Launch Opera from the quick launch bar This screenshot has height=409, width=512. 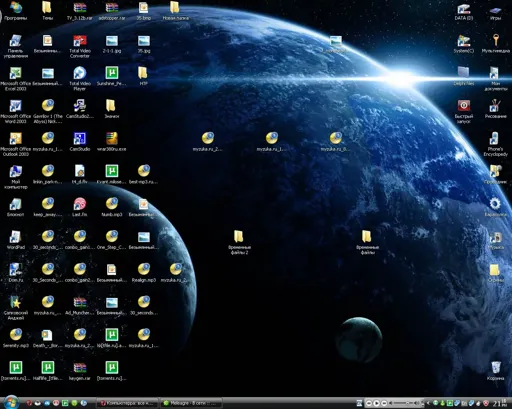[x=29, y=403]
